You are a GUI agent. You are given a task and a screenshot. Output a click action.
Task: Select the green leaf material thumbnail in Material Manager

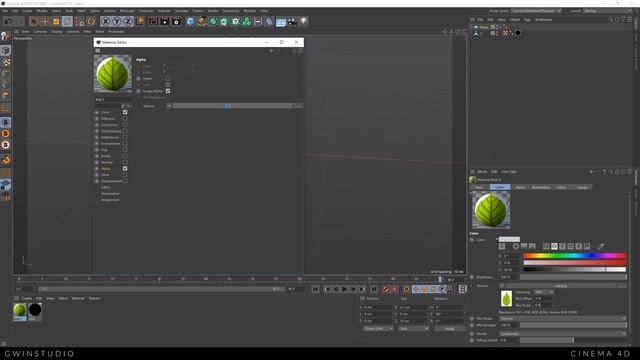20,310
